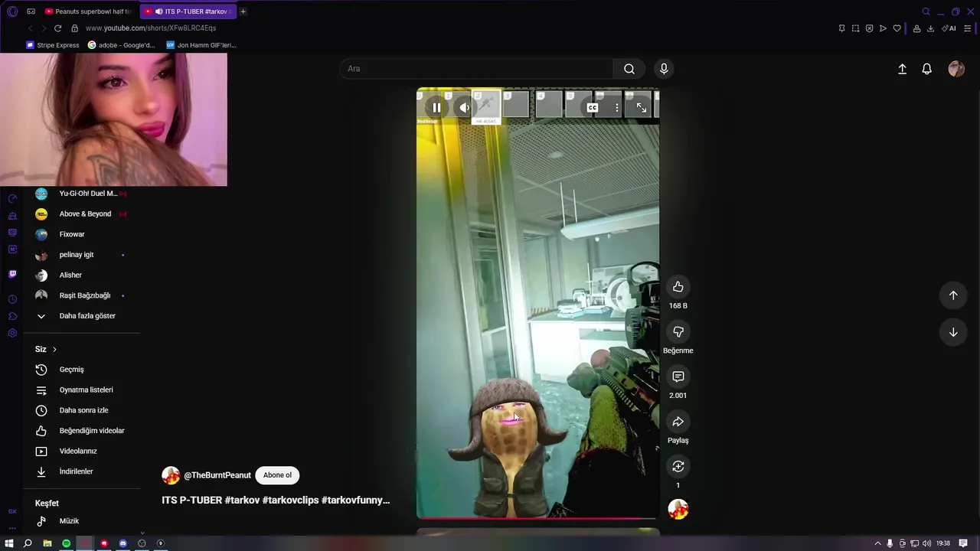Image resolution: width=980 pixels, height=551 pixels.
Task: Open the @TheBurntPeanut channel link
Action: click(x=217, y=475)
